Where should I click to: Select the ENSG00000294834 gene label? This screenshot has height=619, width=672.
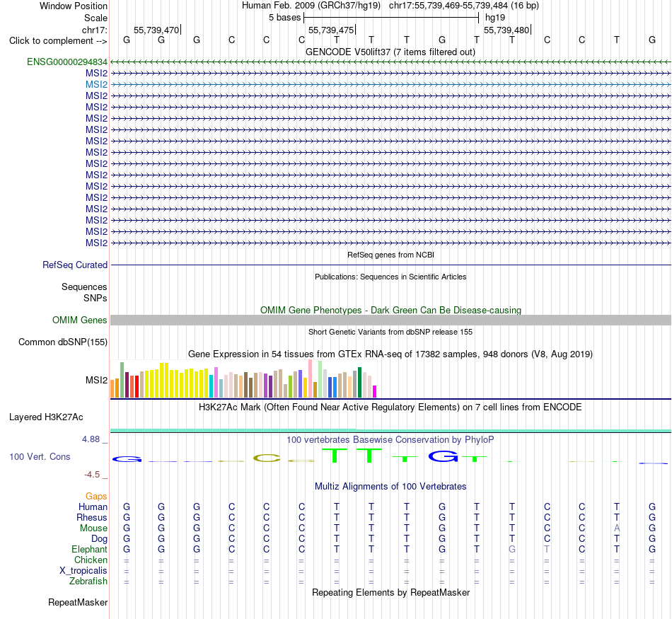point(67,62)
